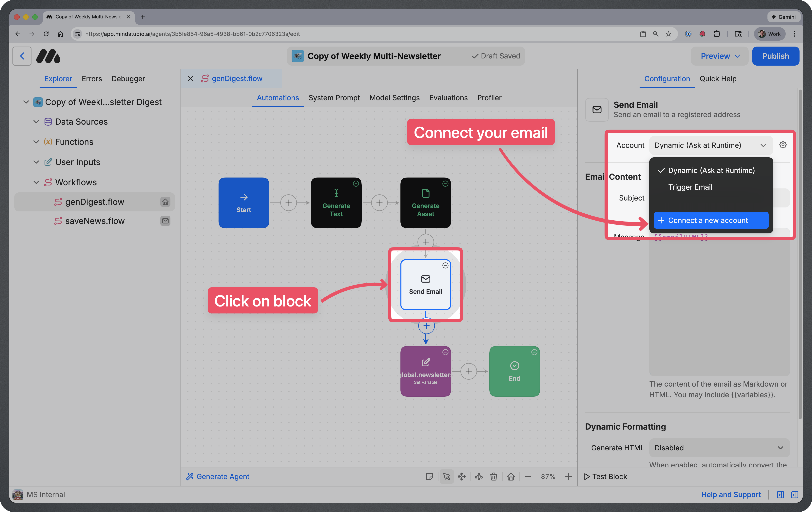The image size is (812, 512).
Task: Select Dynamic (Ask at Runtime) option
Action: 711,170
